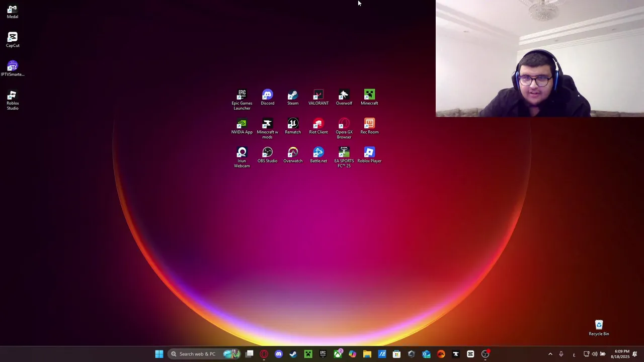Open the network tray icon

(x=586, y=354)
